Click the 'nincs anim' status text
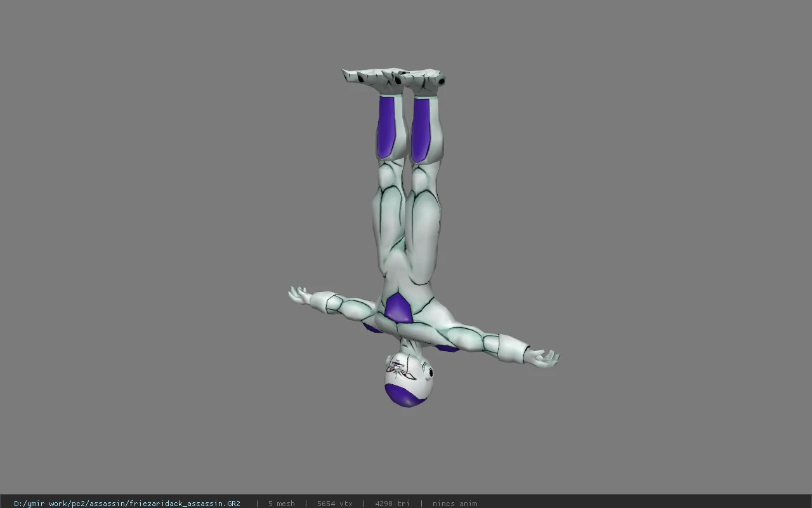The height and width of the screenshot is (508, 812). click(455, 504)
